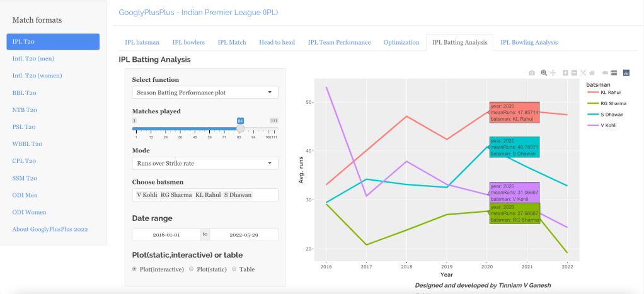Select the Plot(static) radio button
The height and width of the screenshot is (294, 644).
pos(192,269)
